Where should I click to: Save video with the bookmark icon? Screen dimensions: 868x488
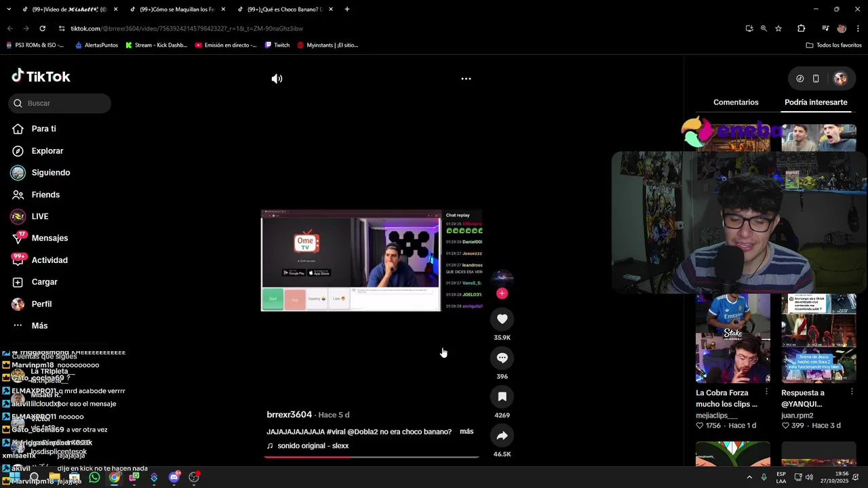tap(502, 396)
